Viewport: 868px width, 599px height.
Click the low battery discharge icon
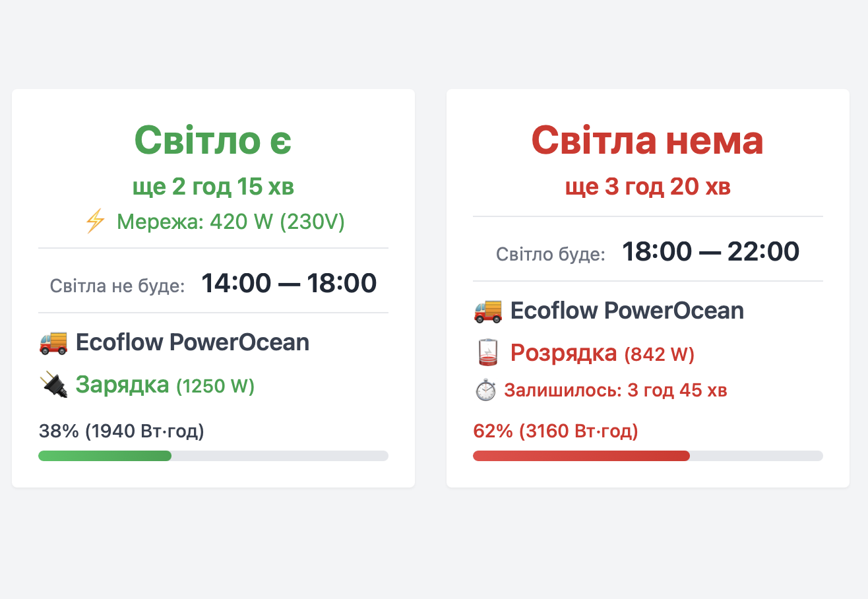tap(488, 353)
